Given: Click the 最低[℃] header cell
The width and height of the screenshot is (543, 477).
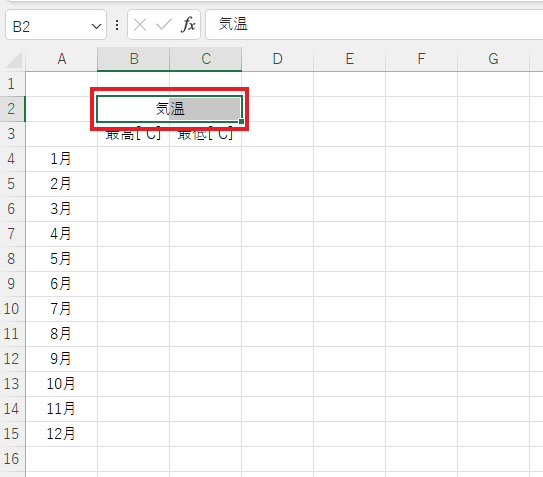Looking at the screenshot, I should tap(206, 134).
